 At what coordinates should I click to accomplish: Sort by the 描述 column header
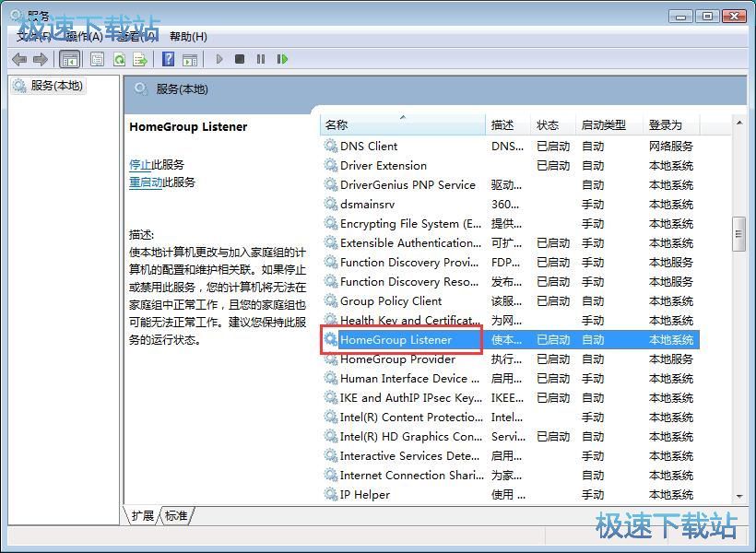pos(508,124)
